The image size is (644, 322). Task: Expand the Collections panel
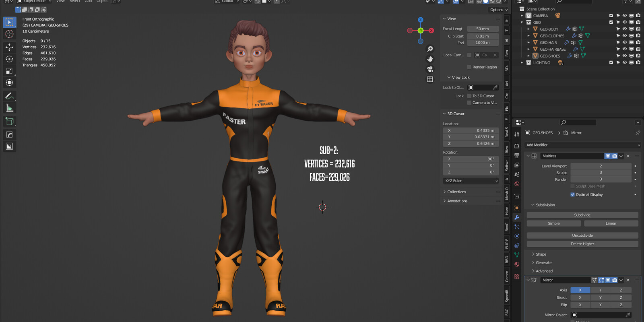[x=456, y=192]
